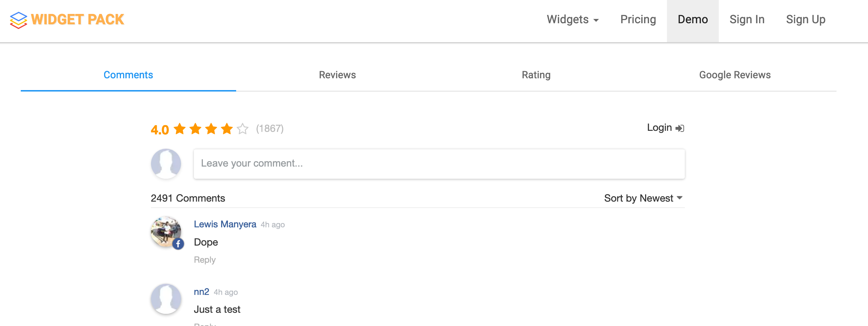Click the first rating star

pos(180,129)
